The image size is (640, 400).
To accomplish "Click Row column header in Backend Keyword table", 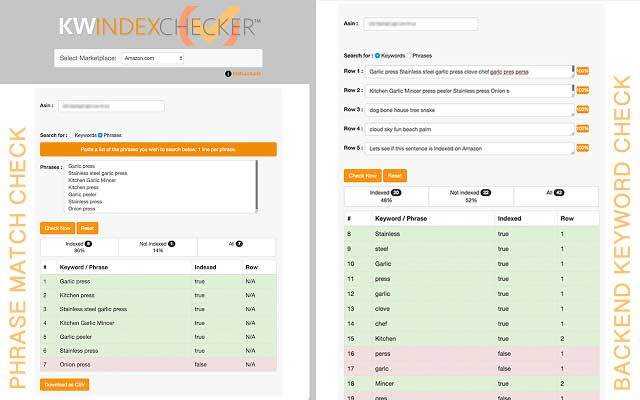I will coord(567,219).
